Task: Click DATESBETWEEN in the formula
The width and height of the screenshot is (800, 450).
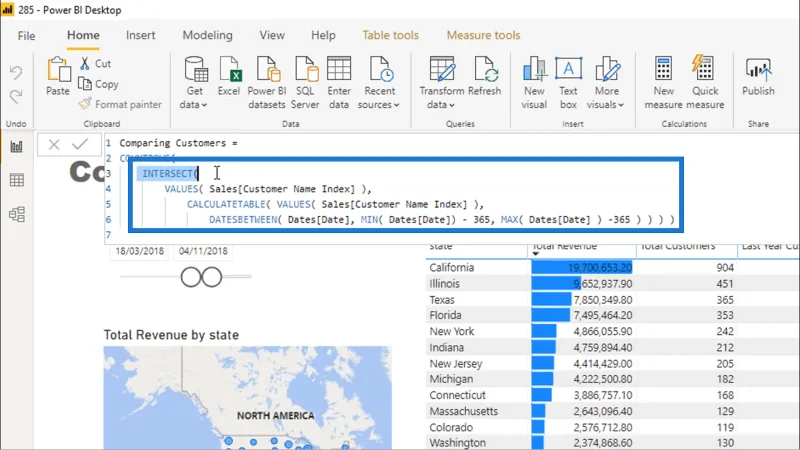Action: (243, 220)
